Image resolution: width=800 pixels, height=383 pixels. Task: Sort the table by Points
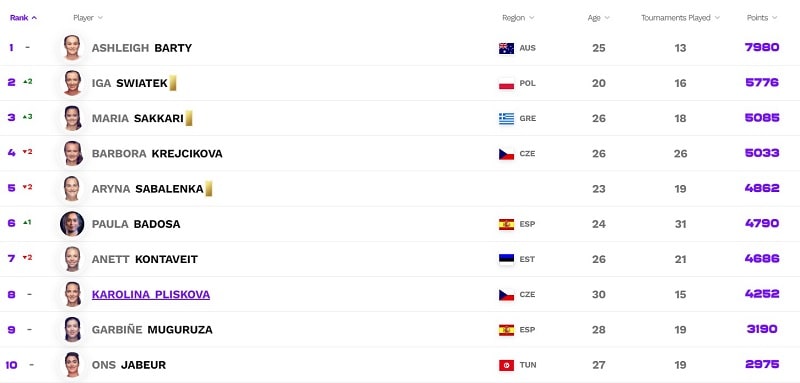(x=762, y=18)
